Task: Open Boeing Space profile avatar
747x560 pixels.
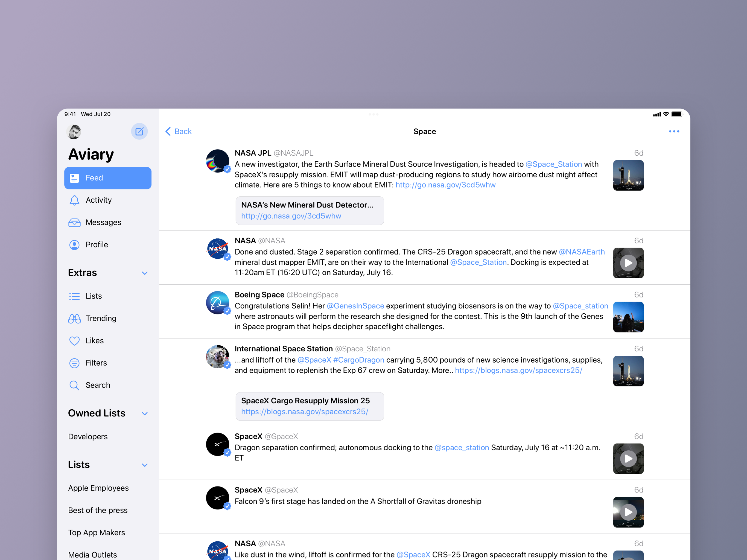Action: (218, 303)
